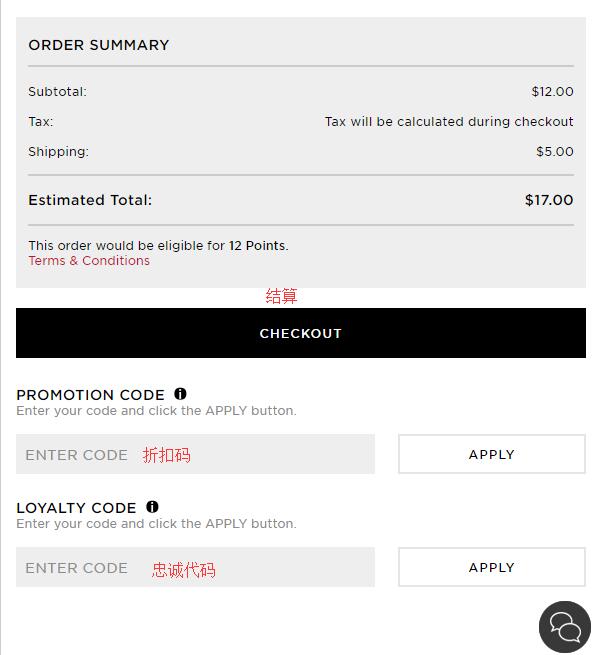599x655 pixels.
Task: Click the $5.00 shipping amount
Action: click(x=555, y=151)
